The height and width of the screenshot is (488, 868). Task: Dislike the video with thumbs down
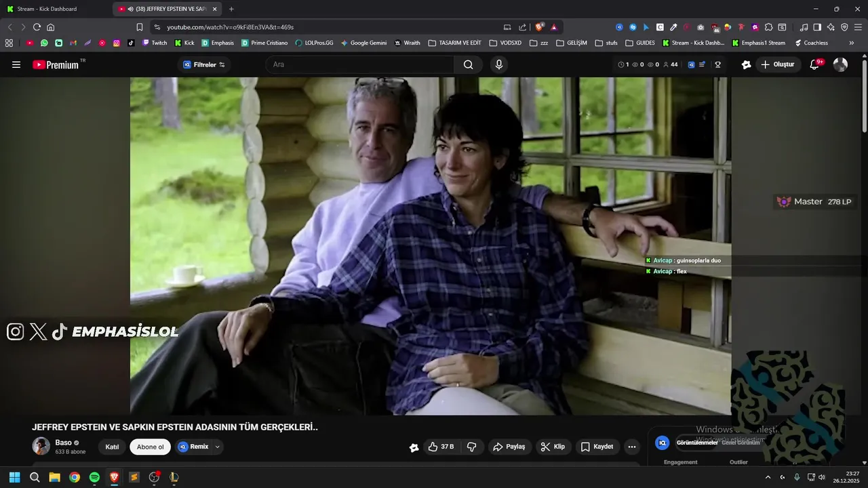pos(472,447)
